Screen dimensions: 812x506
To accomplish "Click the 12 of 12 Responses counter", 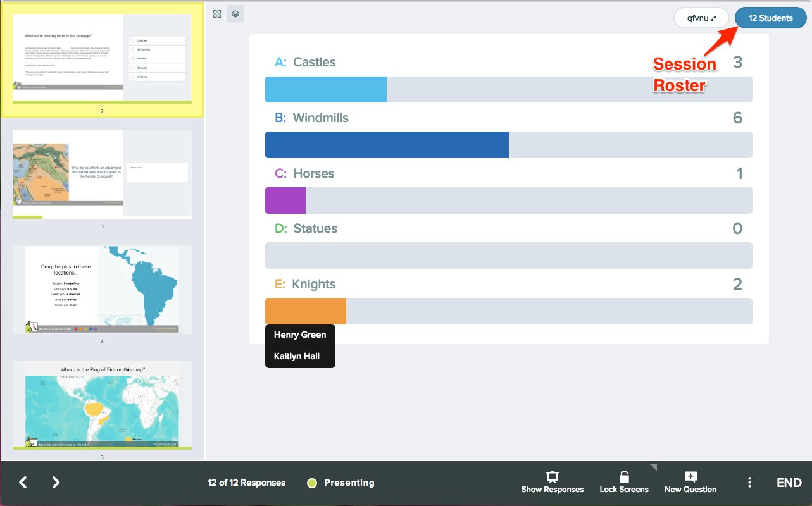I will click(247, 483).
